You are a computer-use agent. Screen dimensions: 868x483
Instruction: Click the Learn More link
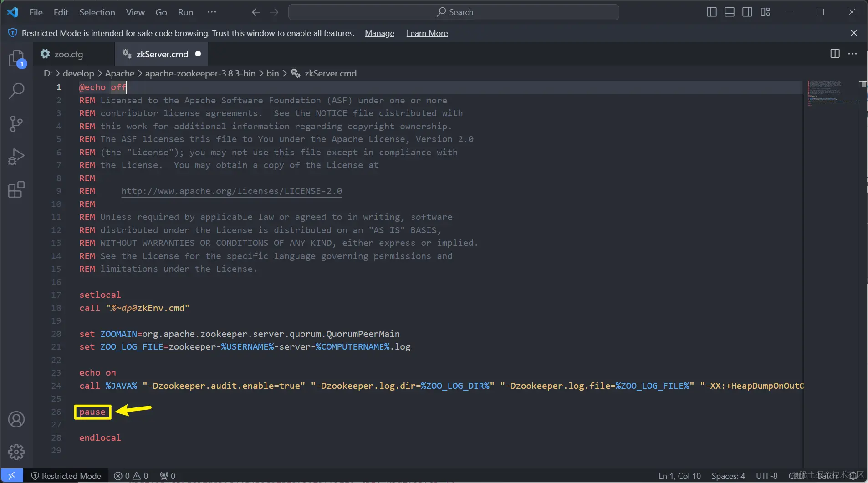pos(427,33)
